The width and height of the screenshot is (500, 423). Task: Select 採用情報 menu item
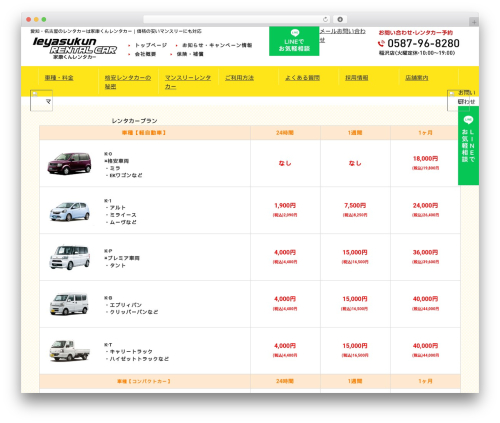(357, 78)
